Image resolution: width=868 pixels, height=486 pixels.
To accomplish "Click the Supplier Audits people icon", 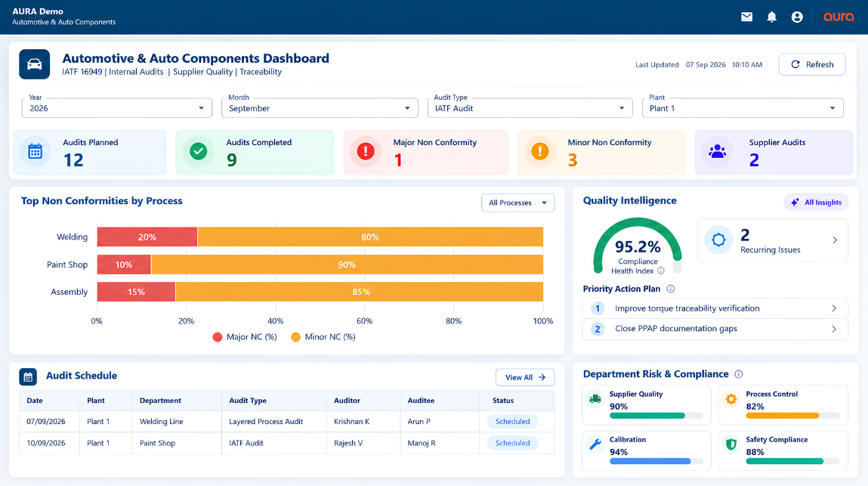I will (718, 151).
